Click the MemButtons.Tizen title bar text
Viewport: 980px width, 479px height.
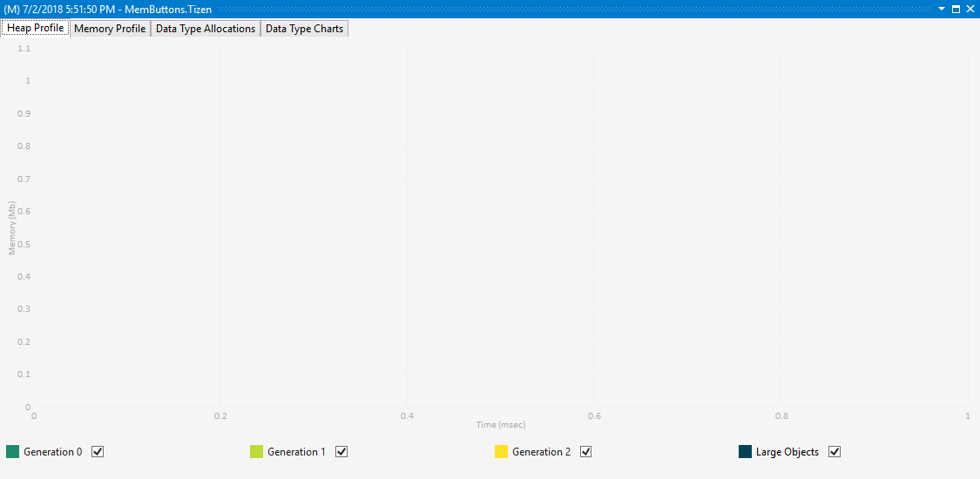[108, 9]
